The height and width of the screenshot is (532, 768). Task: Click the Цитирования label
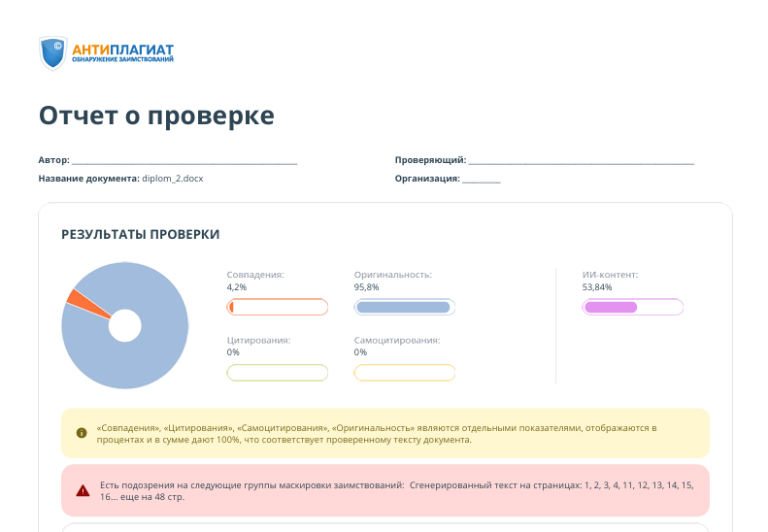(258, 341)
